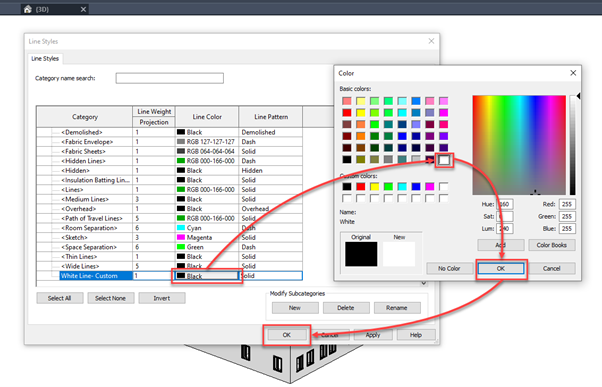Click the Category column header
This screenshot has width=602, height=387.
pyautogui.click(x=85, y=117)
